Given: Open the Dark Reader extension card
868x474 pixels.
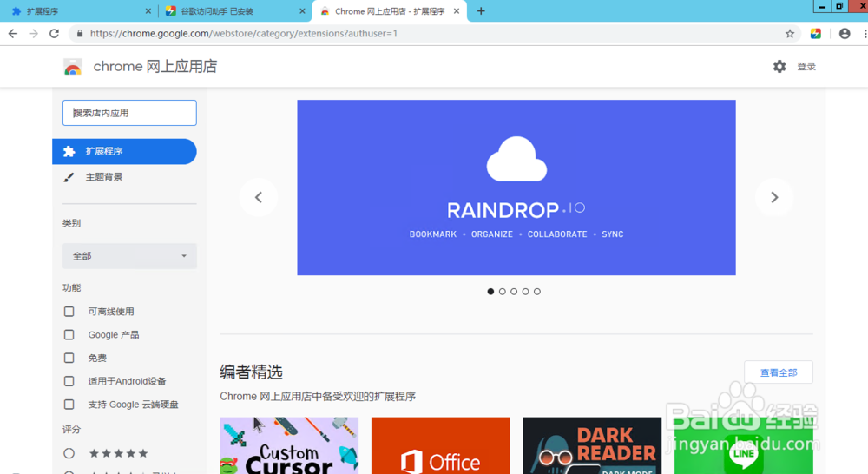Looking at the screenshot, I should 592,445.
